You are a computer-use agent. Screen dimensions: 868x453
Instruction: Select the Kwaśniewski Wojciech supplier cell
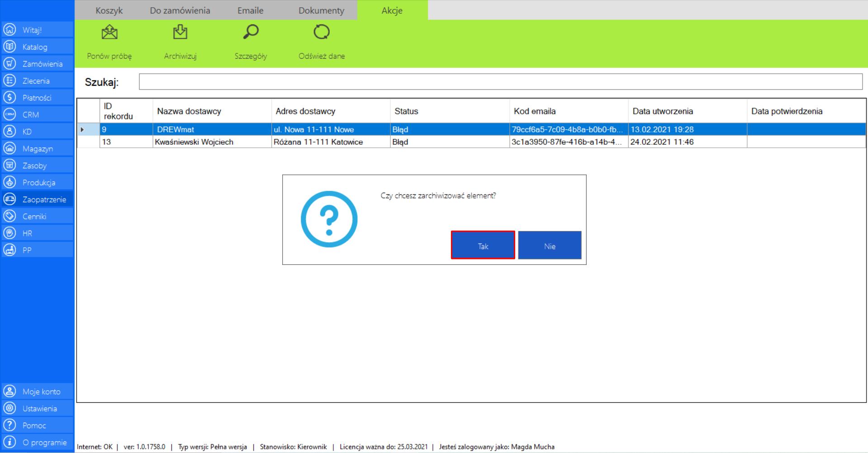212,142
